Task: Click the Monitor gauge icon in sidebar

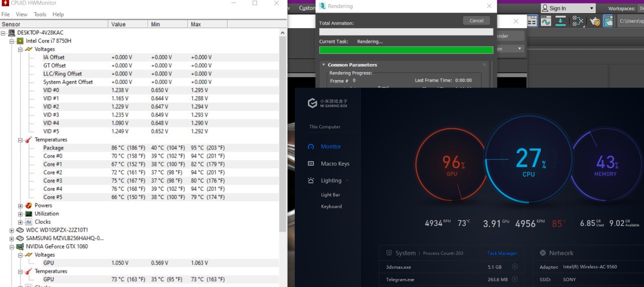Action: pos(311,147)
